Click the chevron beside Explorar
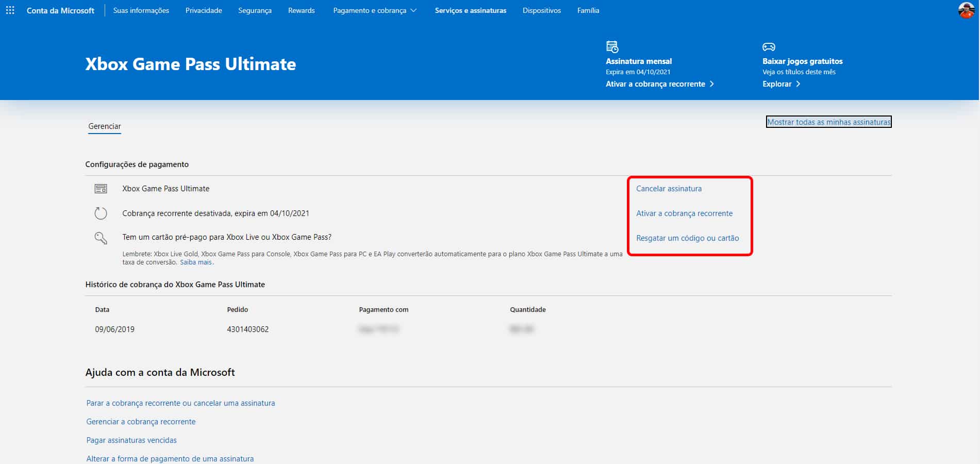980x464 pixels. 798,84
